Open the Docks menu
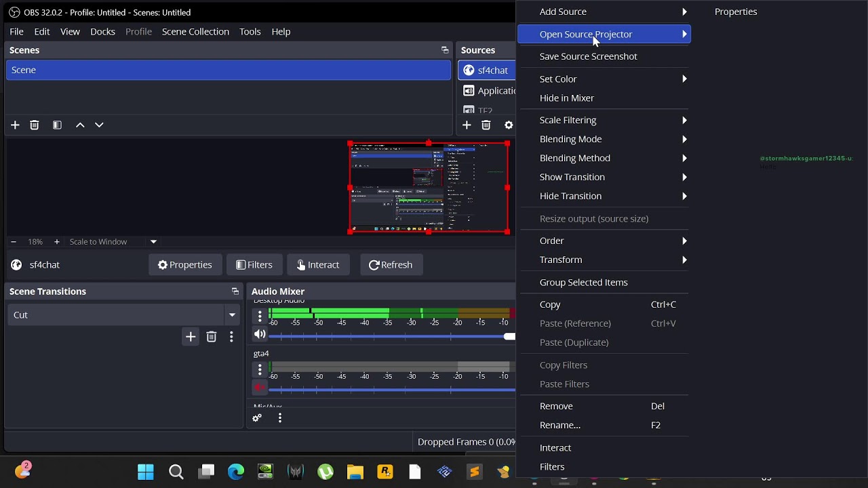 click(102, 32)
